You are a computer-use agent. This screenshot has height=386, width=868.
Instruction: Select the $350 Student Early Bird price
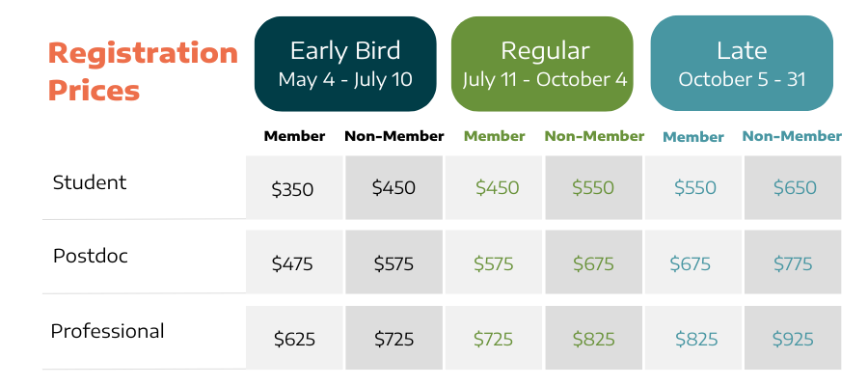point(293,189)
